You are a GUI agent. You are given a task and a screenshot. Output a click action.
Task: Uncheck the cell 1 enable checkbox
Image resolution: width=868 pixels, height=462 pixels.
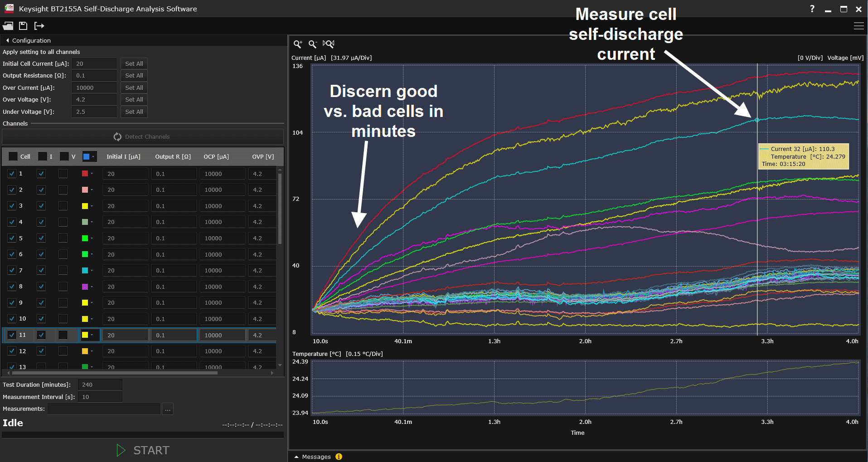point(12,174)
